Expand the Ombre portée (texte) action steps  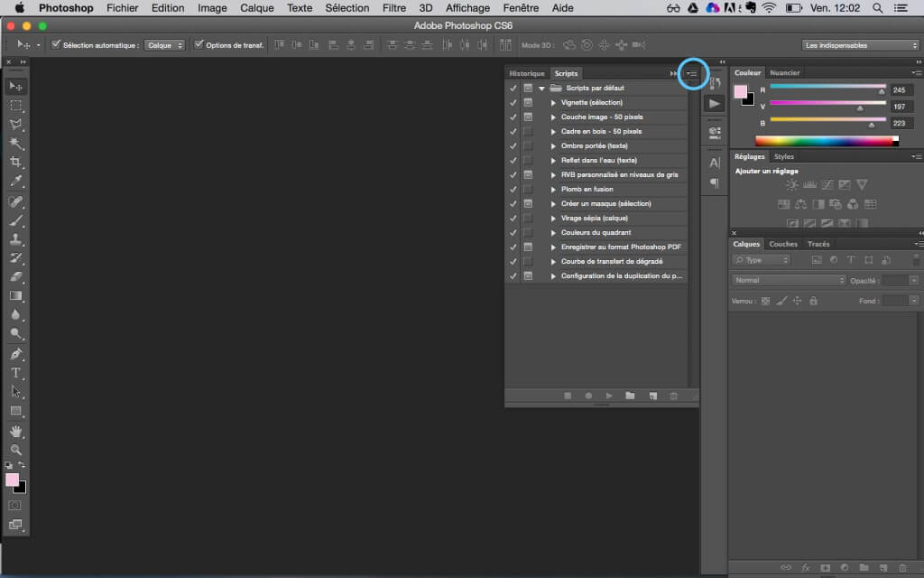pyautogui.click(x=552, y=145)
